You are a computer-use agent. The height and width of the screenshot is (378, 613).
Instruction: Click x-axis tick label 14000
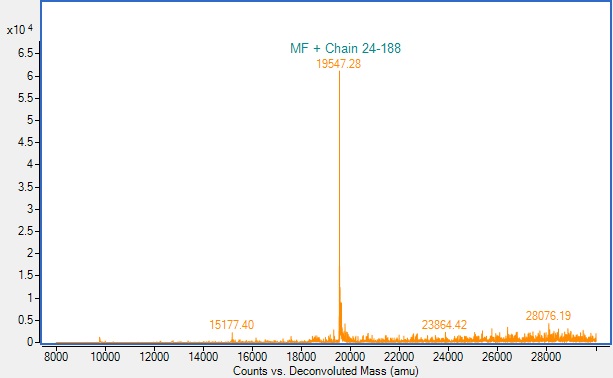coord(203,357)
